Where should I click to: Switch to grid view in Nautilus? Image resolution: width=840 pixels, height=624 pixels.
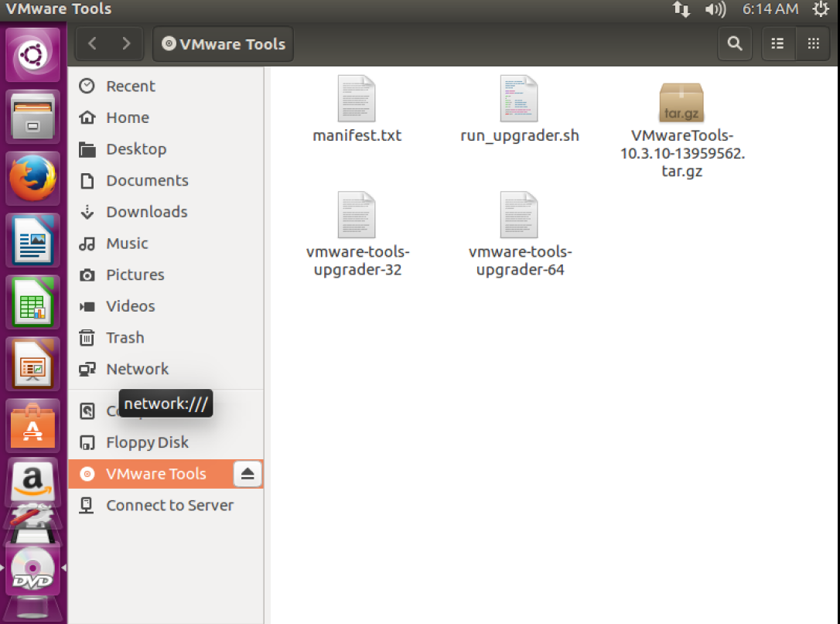coord(812,43)
